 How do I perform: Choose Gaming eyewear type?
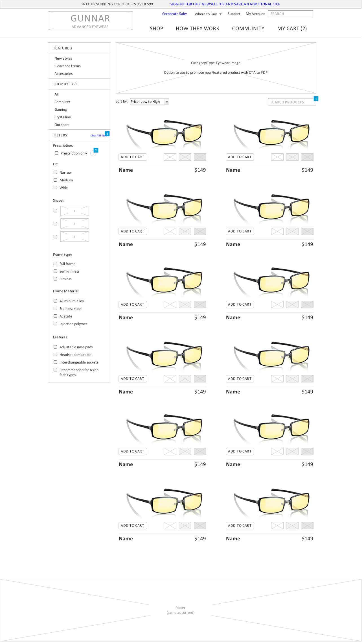(61, 110)
